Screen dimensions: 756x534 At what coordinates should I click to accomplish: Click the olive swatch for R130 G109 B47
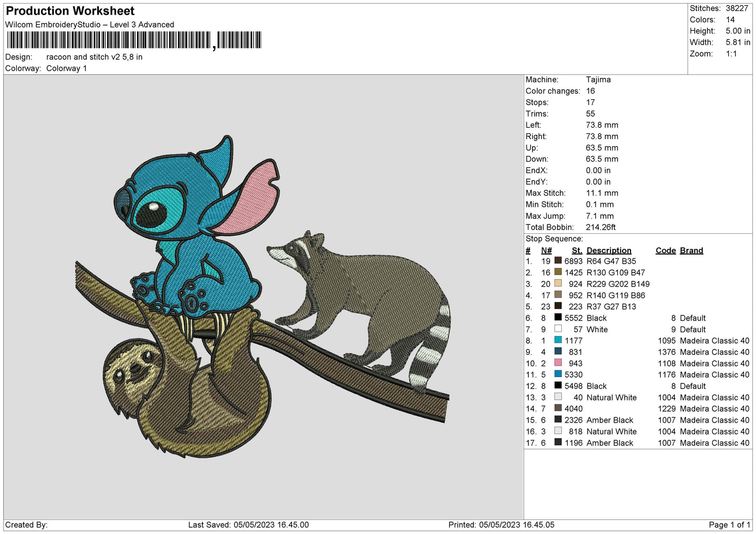click(558, 272)
